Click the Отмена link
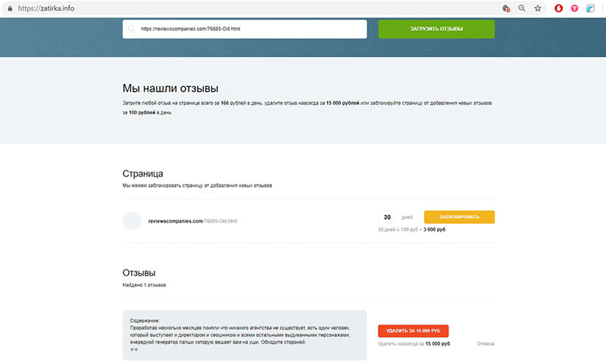 click(486, 344)
